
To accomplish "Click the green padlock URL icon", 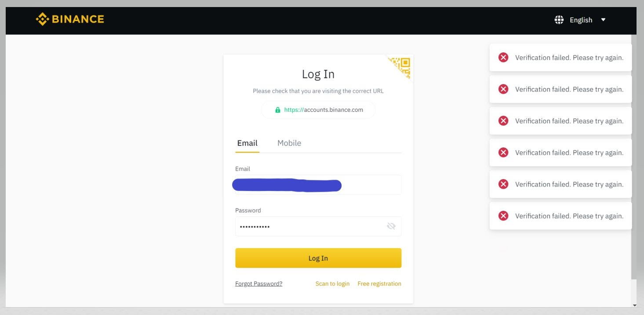I will tap(277, 110).
